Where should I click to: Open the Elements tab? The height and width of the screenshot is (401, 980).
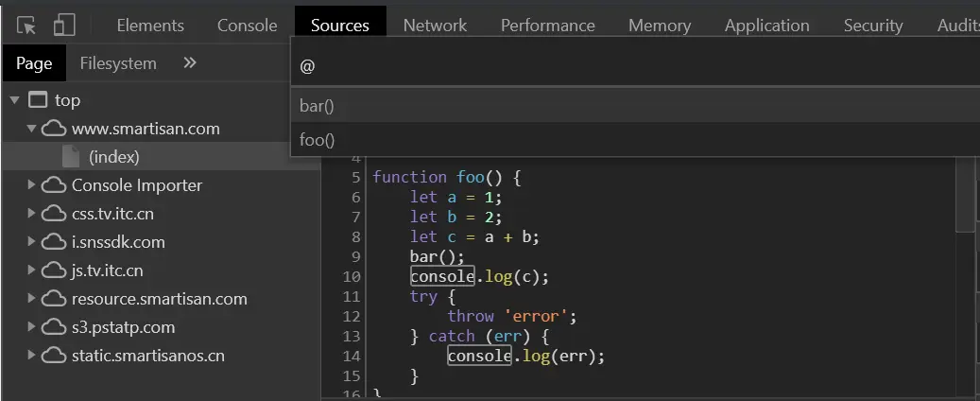[x=150, y=26]
